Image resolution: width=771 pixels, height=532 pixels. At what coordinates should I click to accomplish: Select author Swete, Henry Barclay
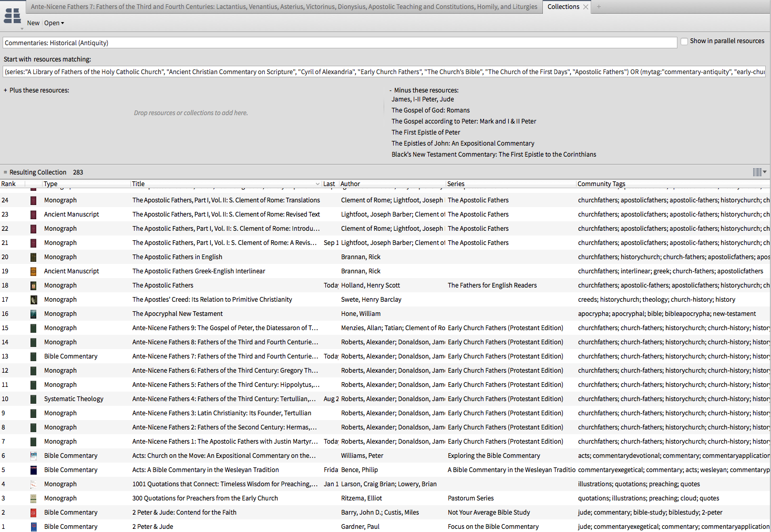pyautogui.click(x=371, y=300)
